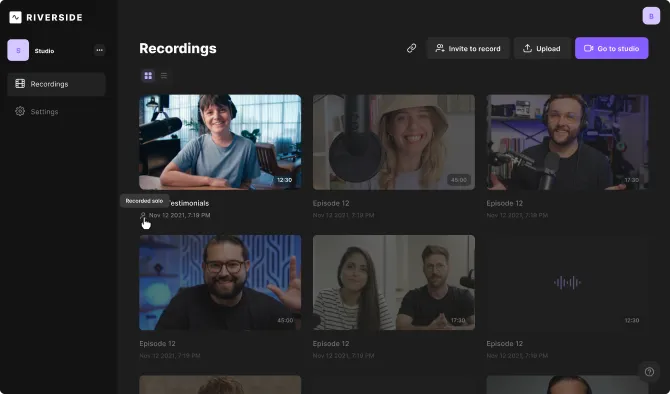
Task: Click Episode 12 title under waving man thumbnail
Action: 157,344
